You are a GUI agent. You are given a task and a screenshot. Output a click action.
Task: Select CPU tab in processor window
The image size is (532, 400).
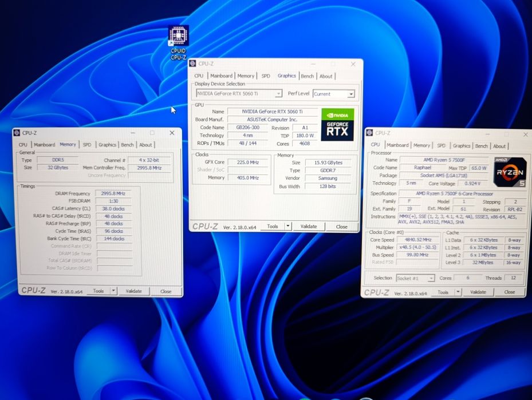tap(375, 144)
